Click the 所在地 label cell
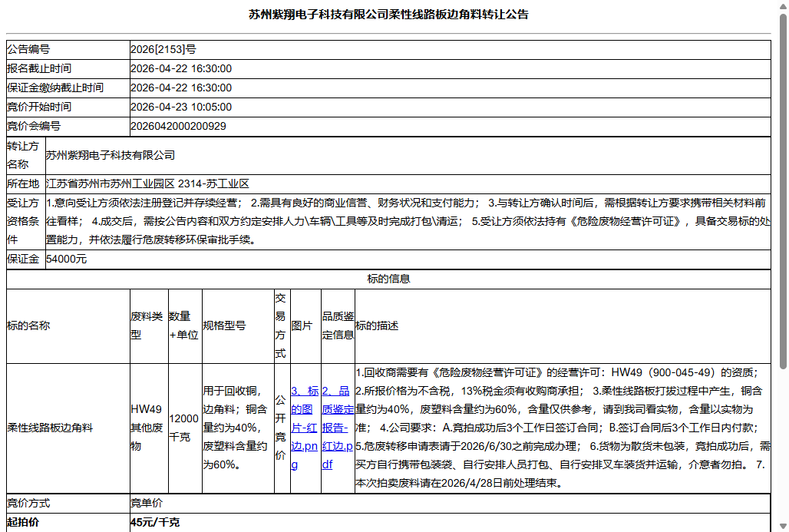Image resolution: width=789 pixels, height=532 pixels. pyautogui.click(x=25, y=183)
